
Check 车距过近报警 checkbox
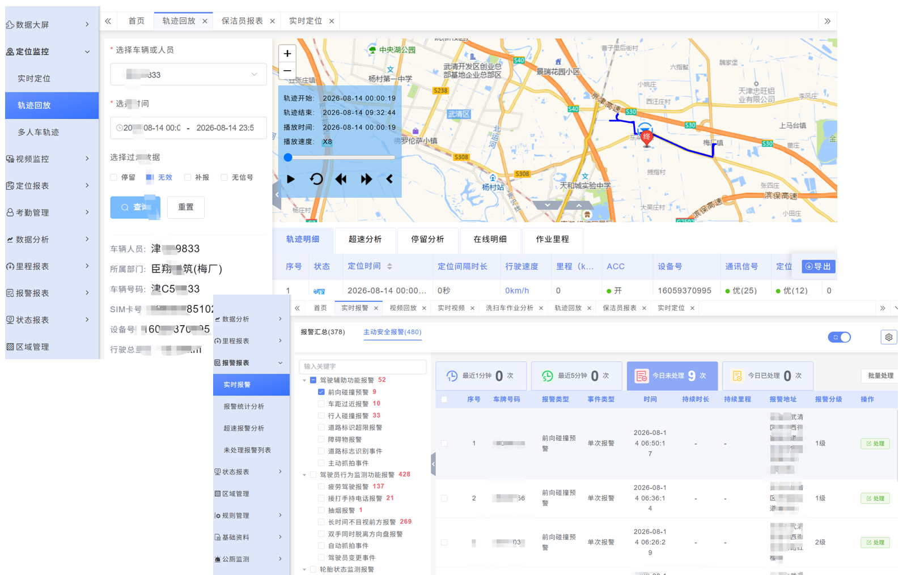321,404
